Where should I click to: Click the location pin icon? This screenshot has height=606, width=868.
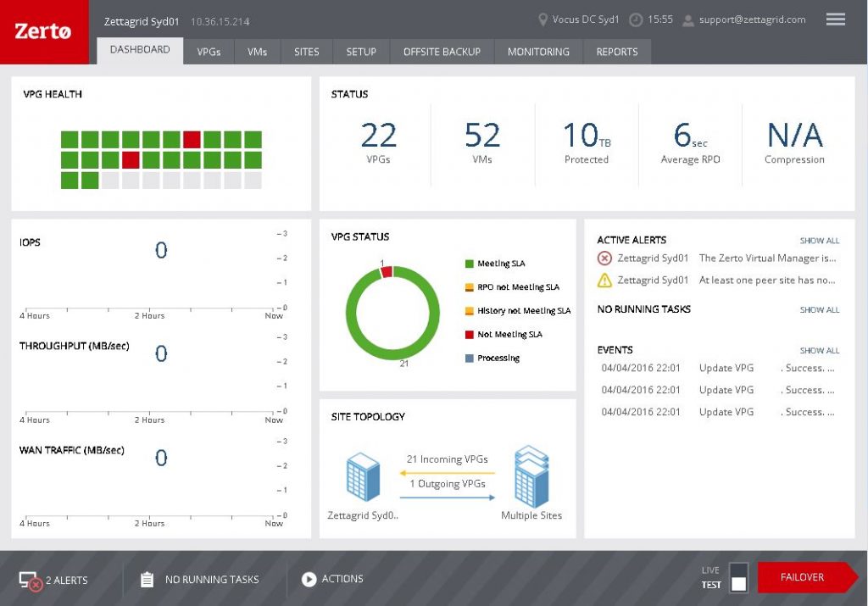(543, 19)
